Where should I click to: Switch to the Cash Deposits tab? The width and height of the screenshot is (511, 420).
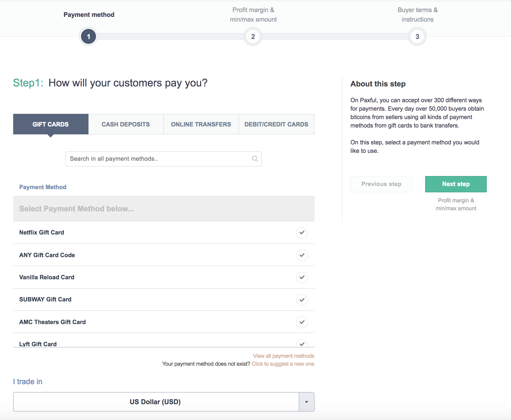126,124
